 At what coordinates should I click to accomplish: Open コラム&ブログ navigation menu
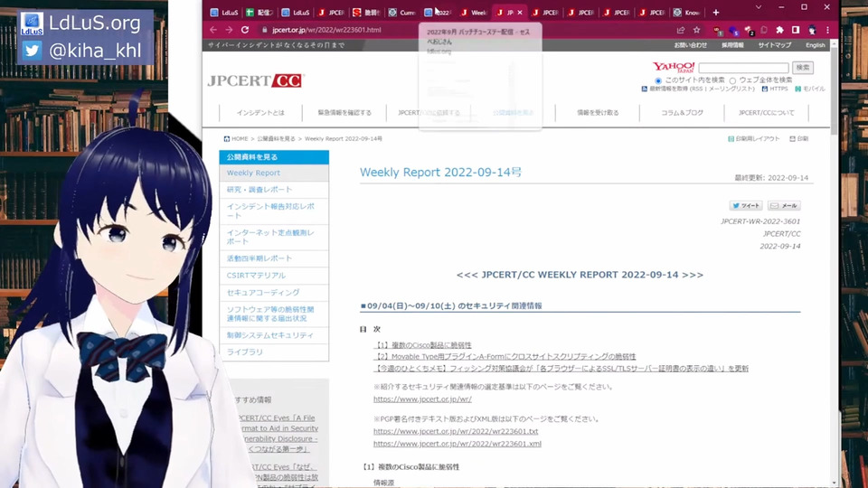[x=682, y=113]
